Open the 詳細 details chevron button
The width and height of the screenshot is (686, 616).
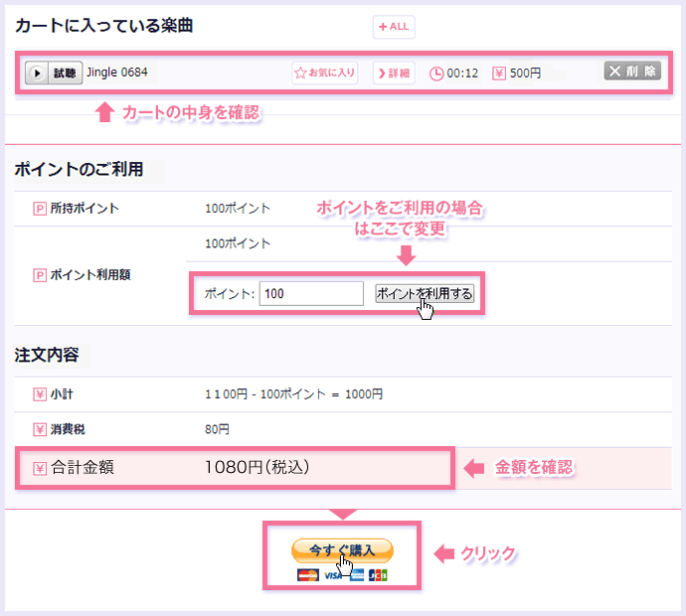point(394,73)
